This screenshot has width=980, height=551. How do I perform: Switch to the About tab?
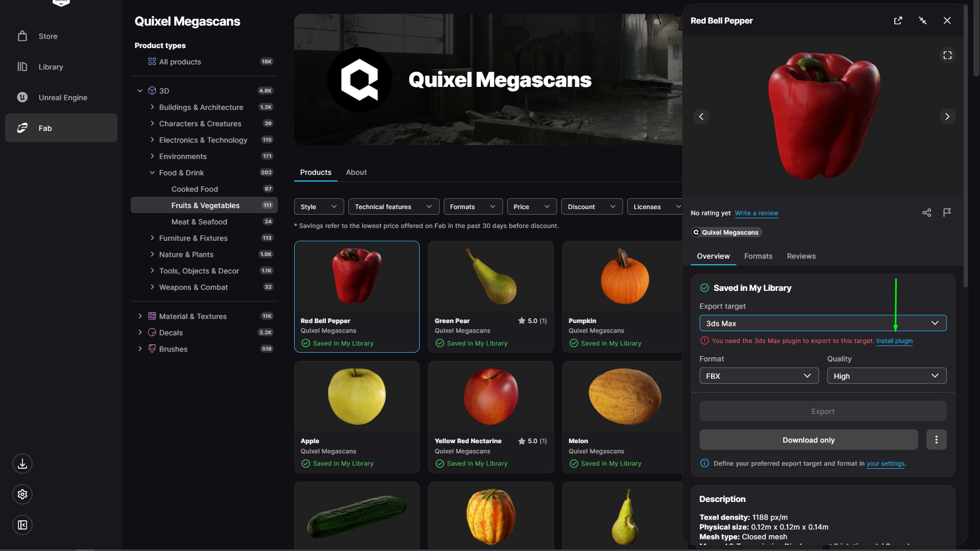pos(356,172)
